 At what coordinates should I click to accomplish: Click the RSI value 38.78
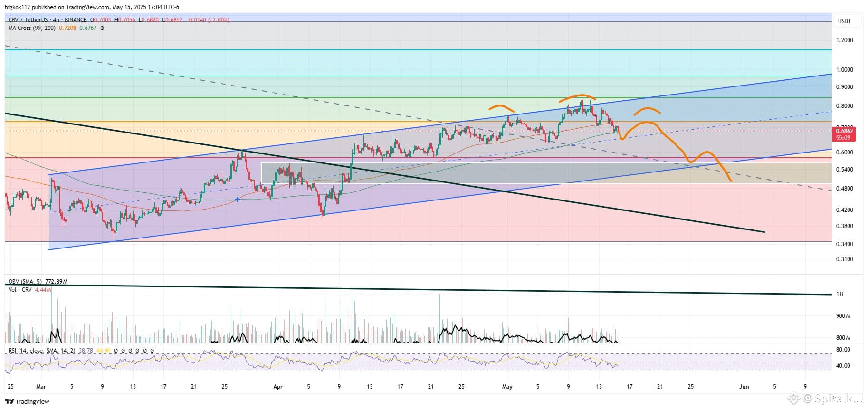click(x=86, y=351)
